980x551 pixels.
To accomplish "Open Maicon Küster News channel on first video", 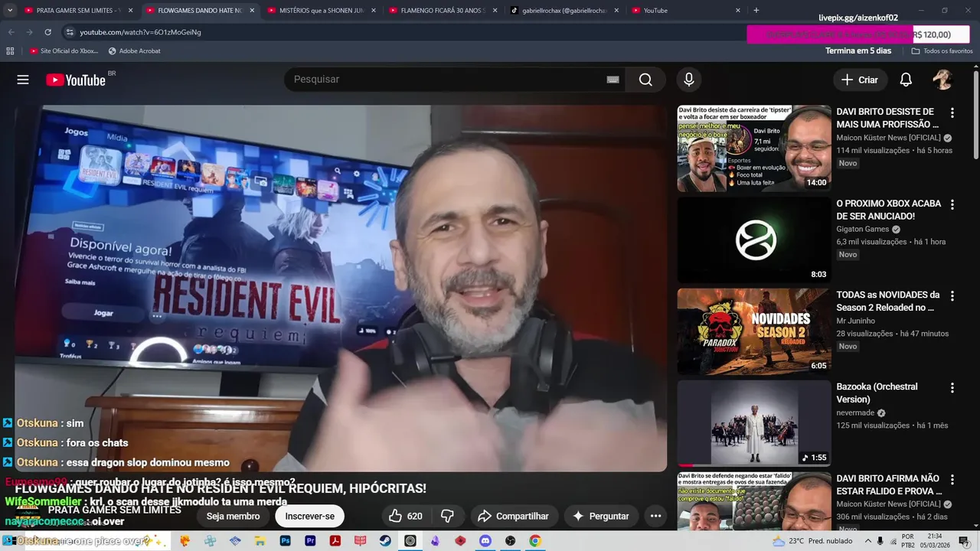I will pyautogui.click(x=888, y=138).
